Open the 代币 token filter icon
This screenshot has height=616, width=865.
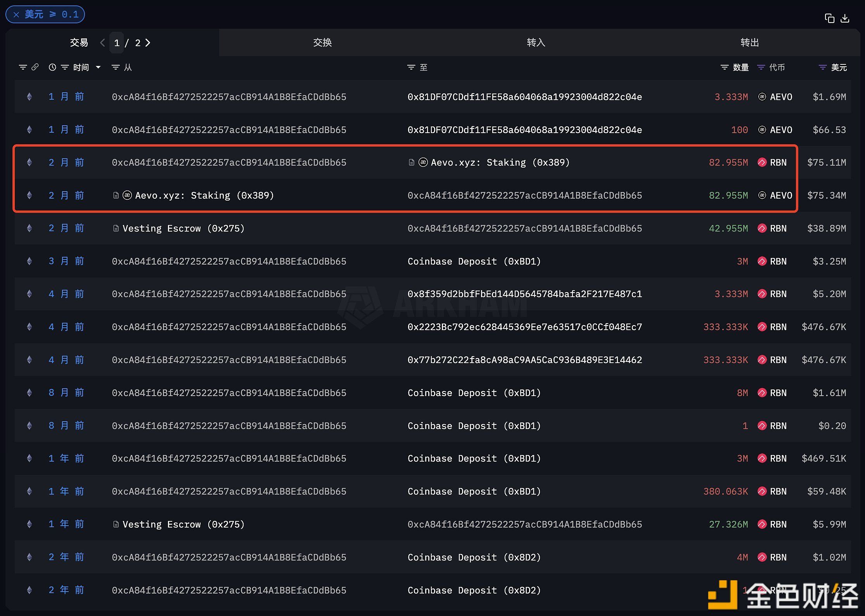tap(761, 67)
